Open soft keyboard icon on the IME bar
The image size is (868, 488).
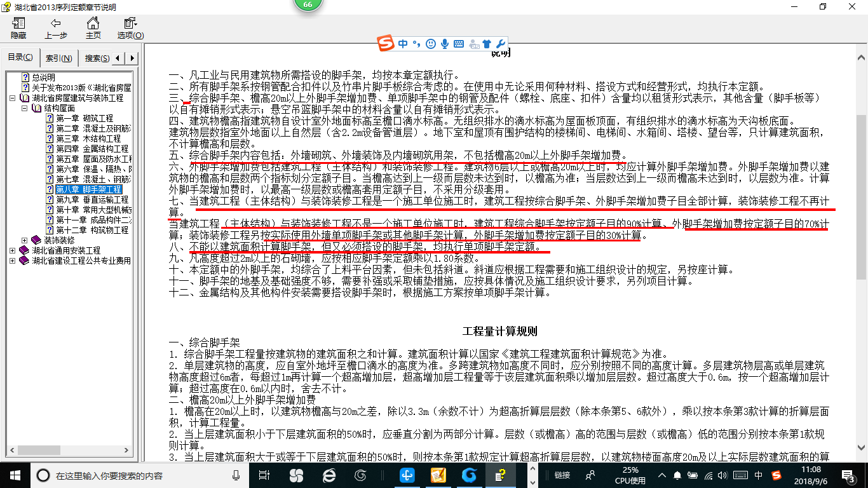459,44
